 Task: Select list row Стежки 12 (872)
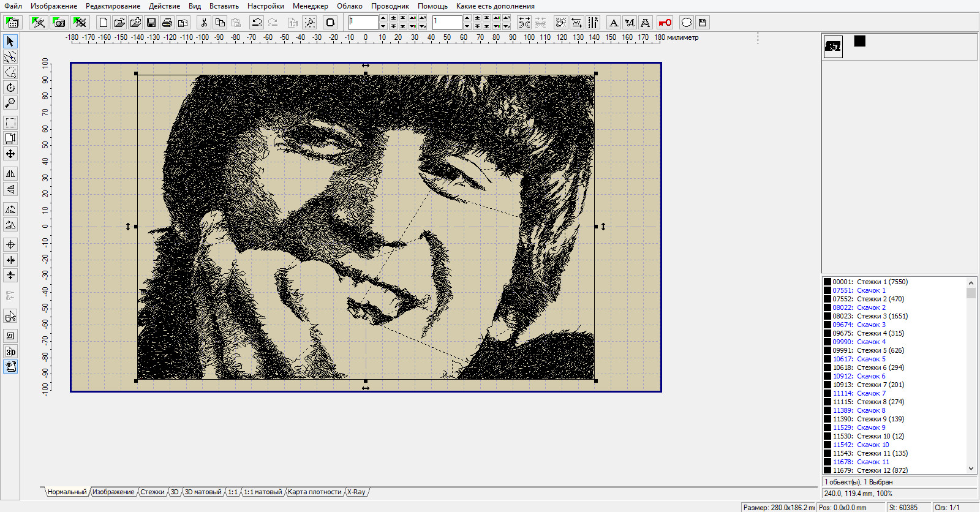894,470
